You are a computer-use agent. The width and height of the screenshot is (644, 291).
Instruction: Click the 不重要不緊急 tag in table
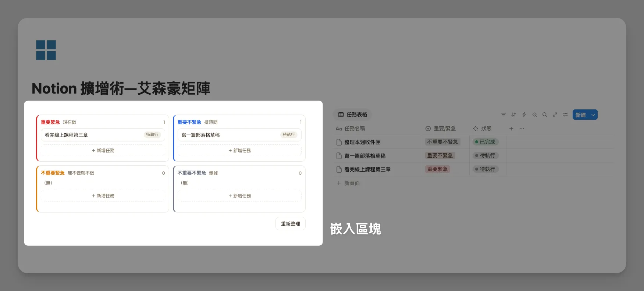[442, 142]
